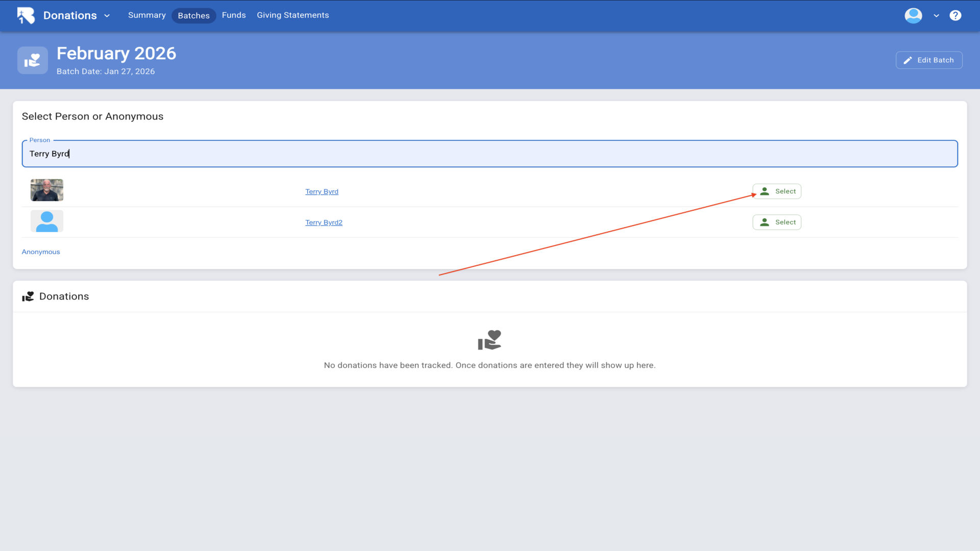The height and width of the screenshot is (551, 980).
Task: Click the batch donation hand-heart header icon
Action: 33,60
